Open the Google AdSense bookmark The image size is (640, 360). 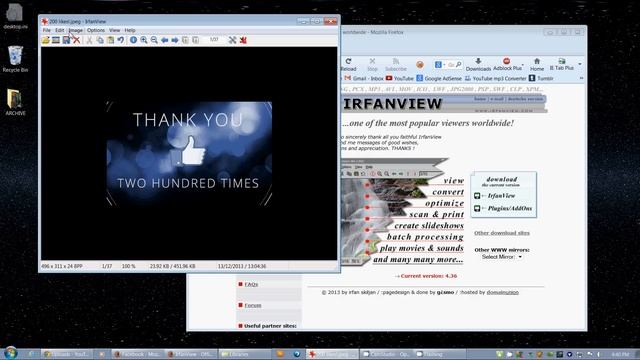pos(439,78)
